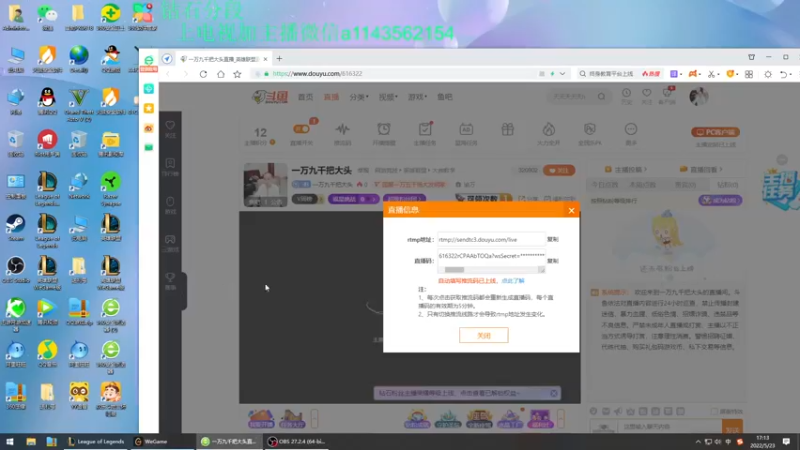Copy the stream code with 复制
Viewport: 800px width, 450px height.
coord(553,261)
